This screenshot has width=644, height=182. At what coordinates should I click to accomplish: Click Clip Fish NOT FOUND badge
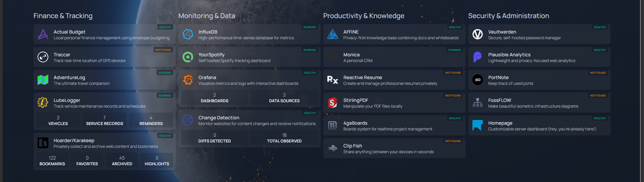coord(453,141)
